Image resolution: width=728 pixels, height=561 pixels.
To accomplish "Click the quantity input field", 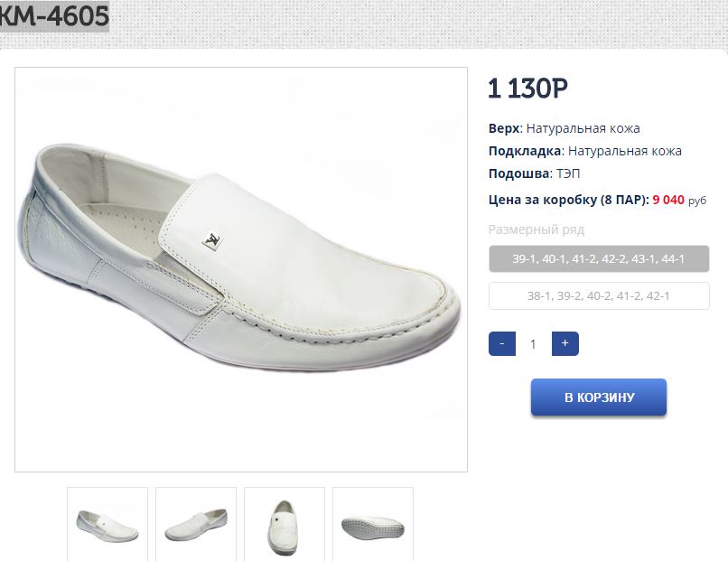I will pos(533,344).
